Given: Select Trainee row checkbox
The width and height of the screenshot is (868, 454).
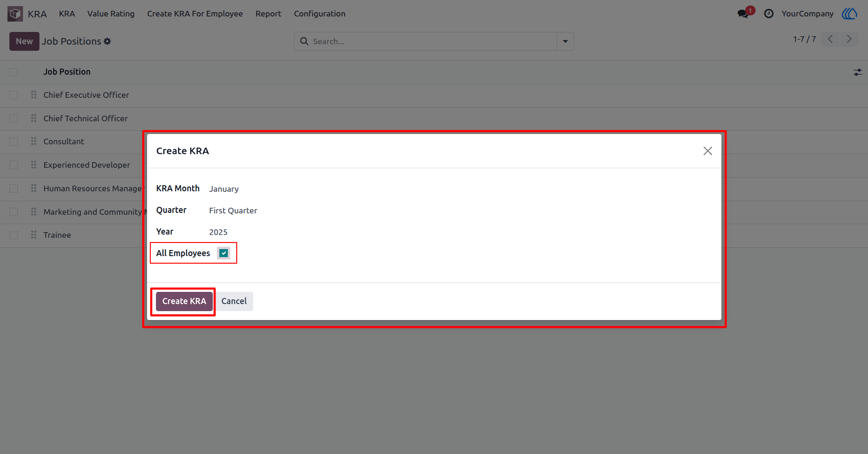Looking at the screenshot, I should point(14,235).
